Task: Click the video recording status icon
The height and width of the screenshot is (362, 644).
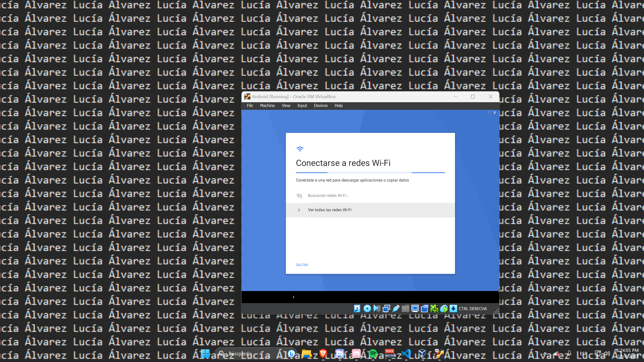Action: pos(424,308)
